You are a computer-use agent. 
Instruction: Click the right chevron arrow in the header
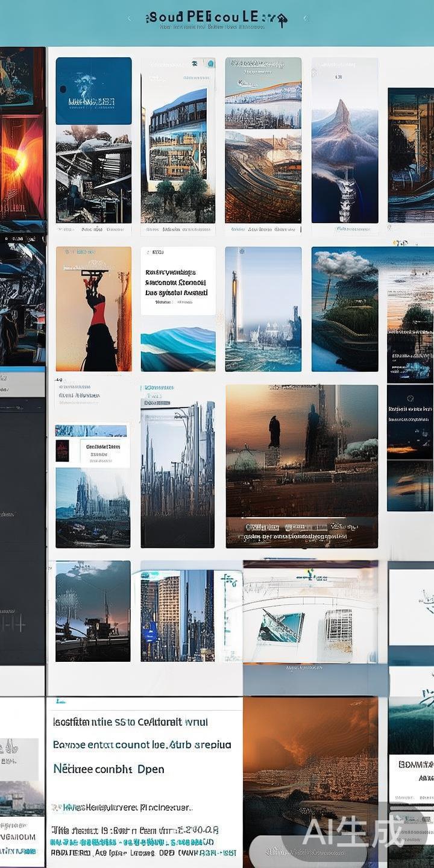[x=306, y=19]
